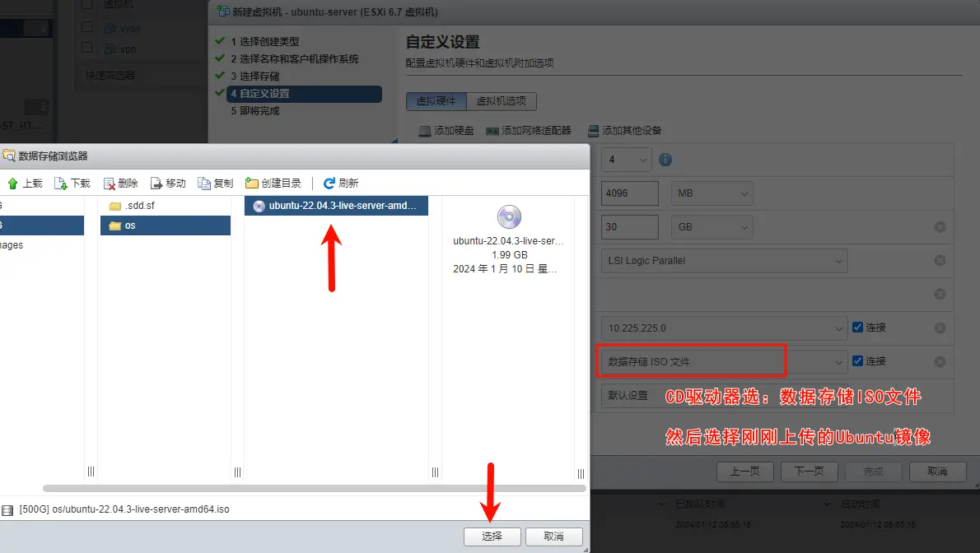Select the ubuntu-22.04.3-live-server-amd ISO file row
The width and height of the screenshot is (980, 553).
tap(336, 206)
